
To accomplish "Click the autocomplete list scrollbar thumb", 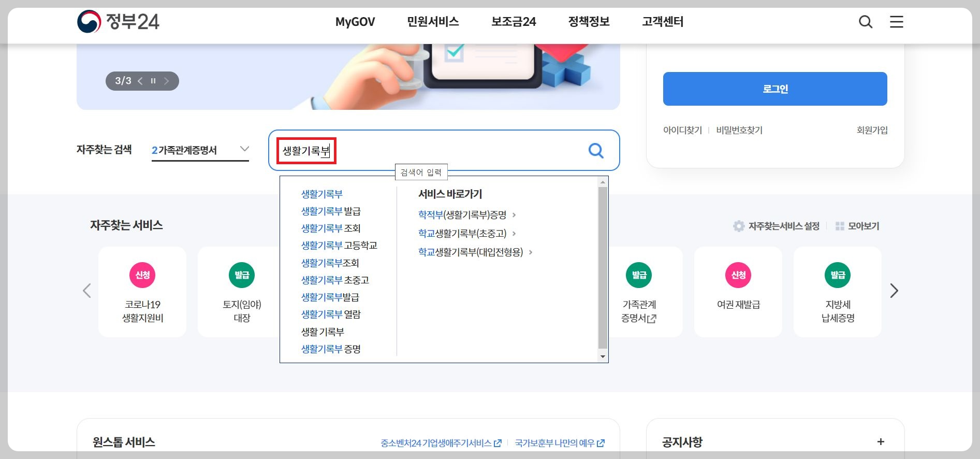I will [x=603, y=268].
